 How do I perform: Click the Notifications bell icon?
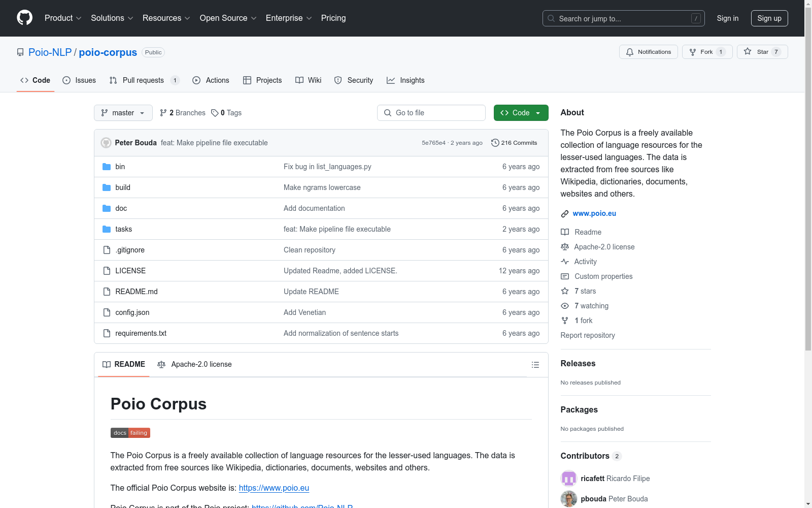[x=630, y=52]
